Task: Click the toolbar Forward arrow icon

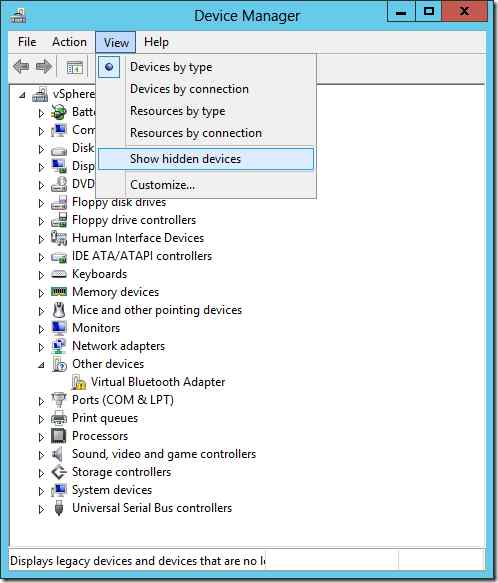Action: 44,67
